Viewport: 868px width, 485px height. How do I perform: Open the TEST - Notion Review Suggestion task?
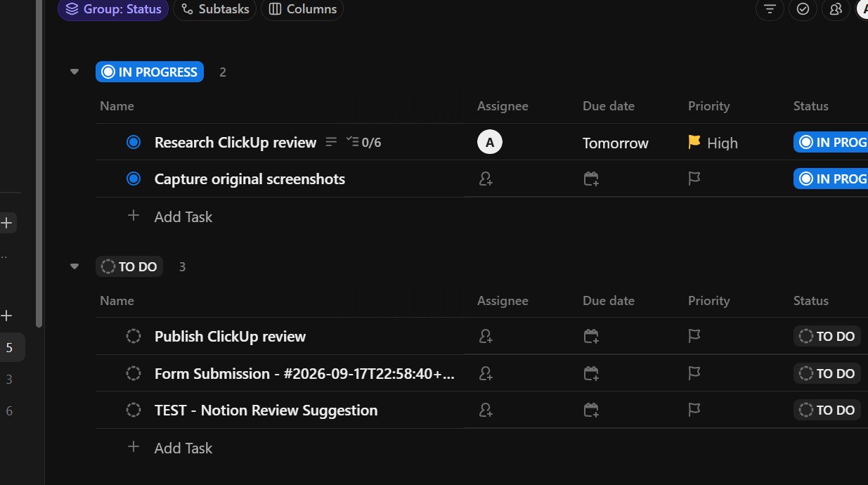[x=266, y=410]
